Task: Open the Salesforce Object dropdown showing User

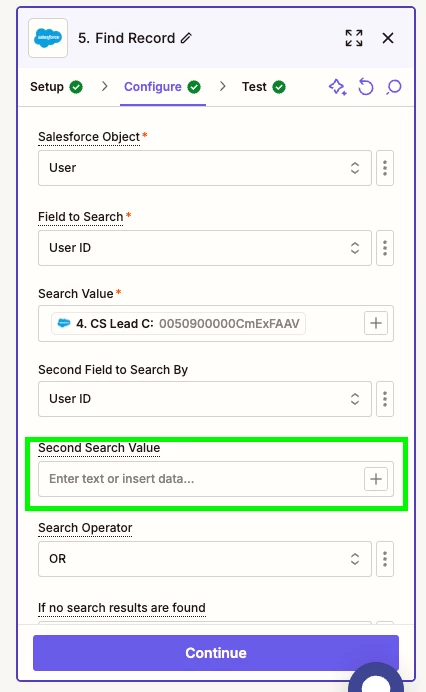Action: pos(205,168)
